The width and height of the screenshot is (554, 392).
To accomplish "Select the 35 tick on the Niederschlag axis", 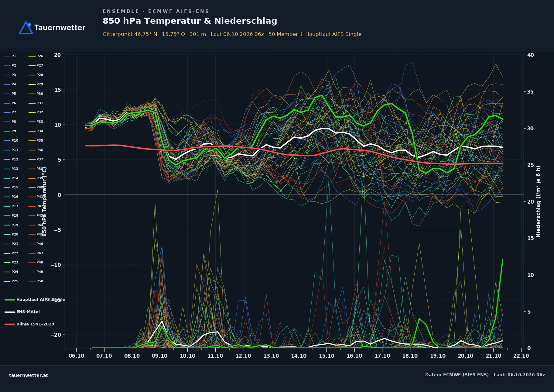I will 530,92.
